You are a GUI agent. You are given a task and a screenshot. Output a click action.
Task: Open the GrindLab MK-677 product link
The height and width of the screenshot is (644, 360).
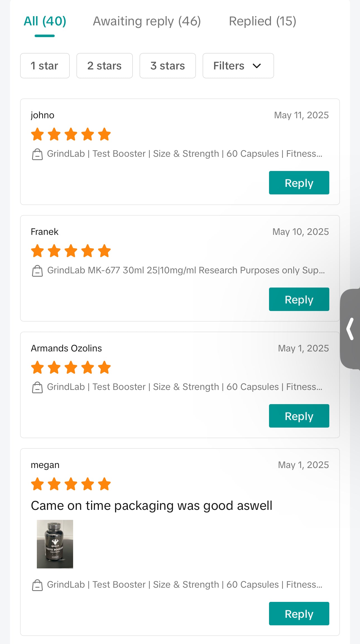pyautogui.click(x=186, y=270)
